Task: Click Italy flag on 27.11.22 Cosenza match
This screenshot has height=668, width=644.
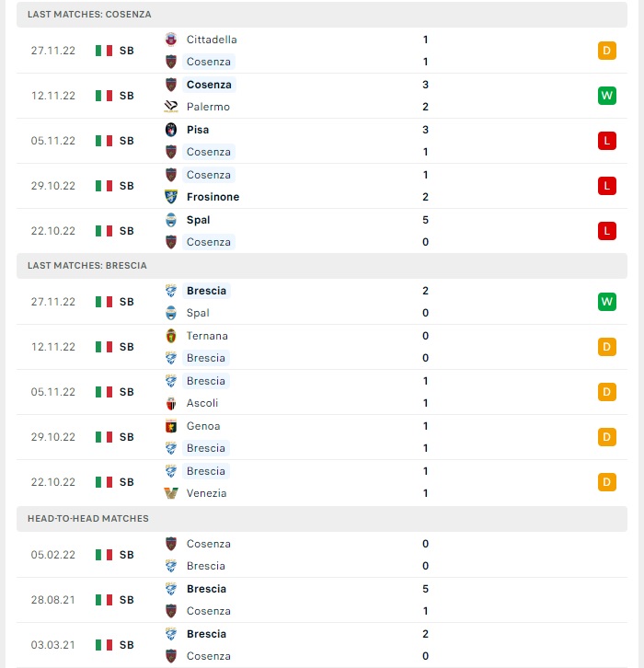Action: [103, 51]
